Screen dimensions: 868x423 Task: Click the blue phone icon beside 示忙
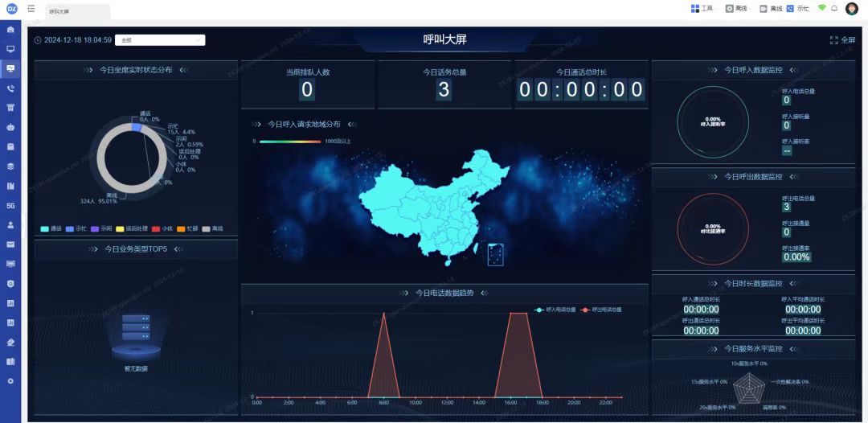point(790,8)
